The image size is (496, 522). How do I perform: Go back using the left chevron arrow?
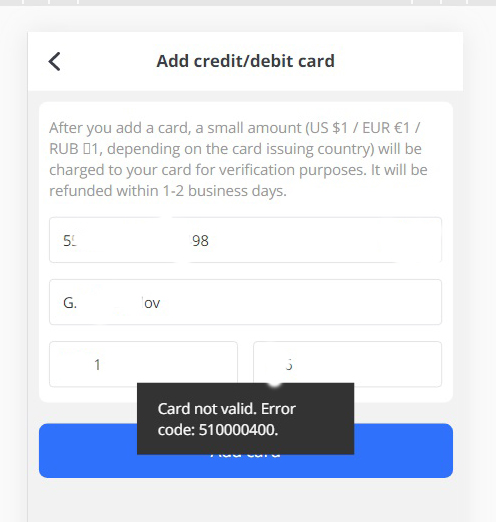(55, 61)
